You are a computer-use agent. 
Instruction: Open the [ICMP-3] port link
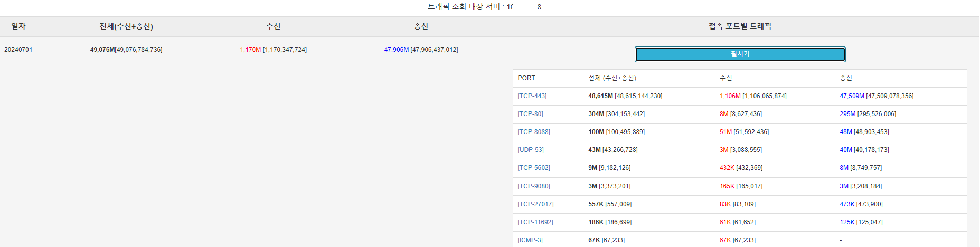(x=530, y=240)
